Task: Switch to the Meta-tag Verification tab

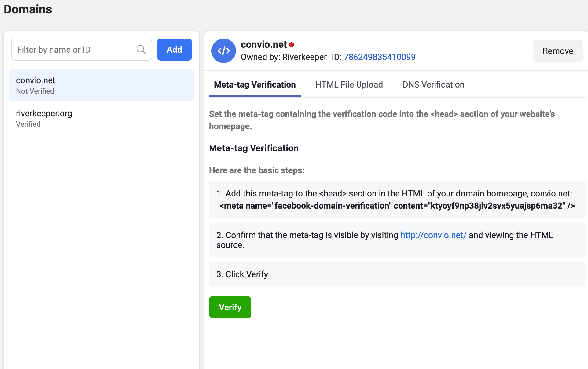Action: click(x=255, y=84)
